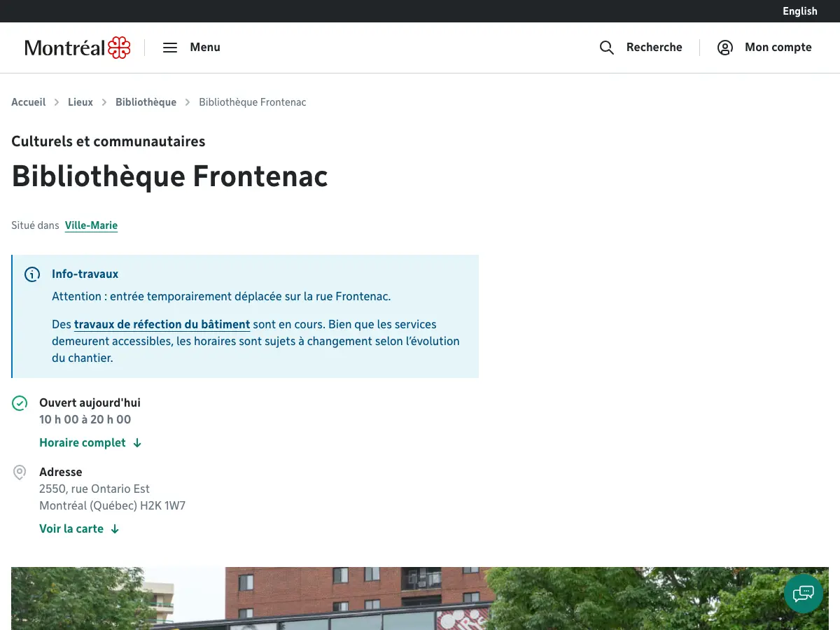Click the Mon compte user icon
The image size is (840, 630).
pyautogui.click(x=725, y=48)
